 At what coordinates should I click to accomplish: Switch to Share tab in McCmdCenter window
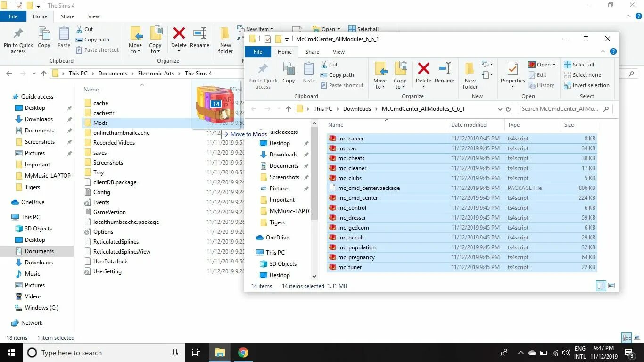pos(312,52)
